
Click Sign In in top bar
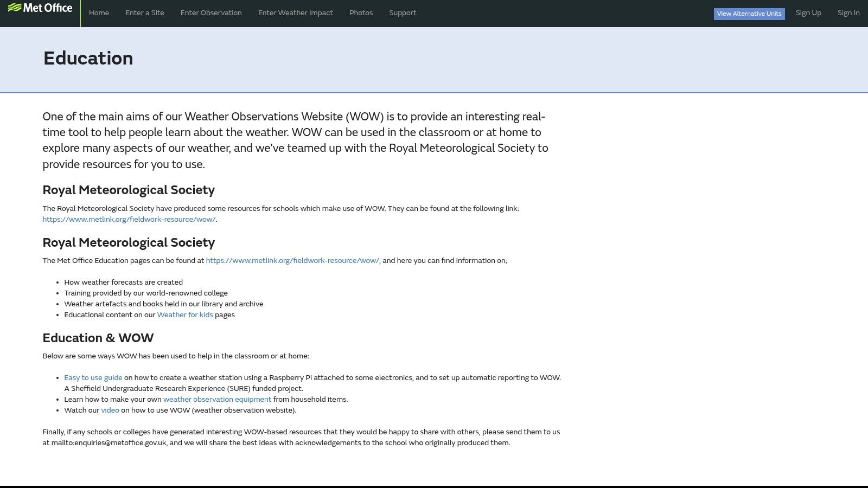(848, 13)
